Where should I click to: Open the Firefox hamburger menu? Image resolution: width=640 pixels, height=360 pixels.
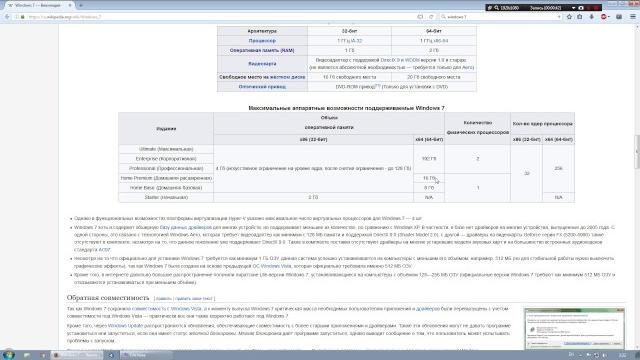[633, 17]
